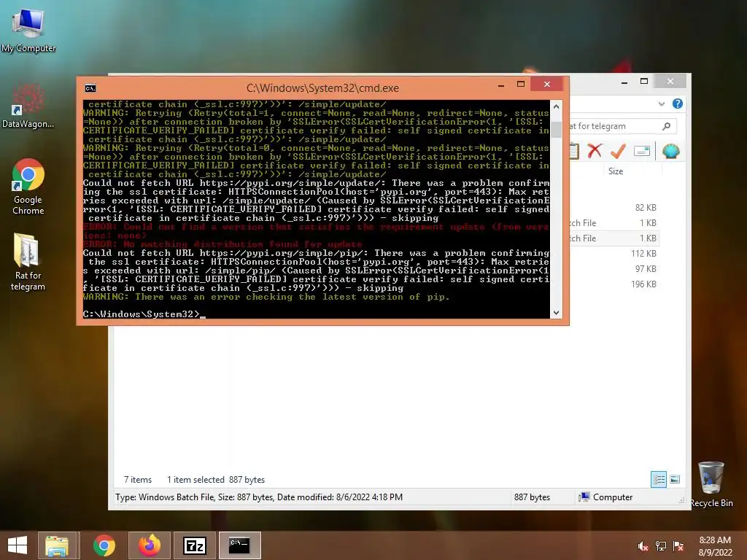This screenshot has height=560, width=747.
Task: Click the properties card toolbar icon
Action: pyautogui.click(x=642, y=152)
